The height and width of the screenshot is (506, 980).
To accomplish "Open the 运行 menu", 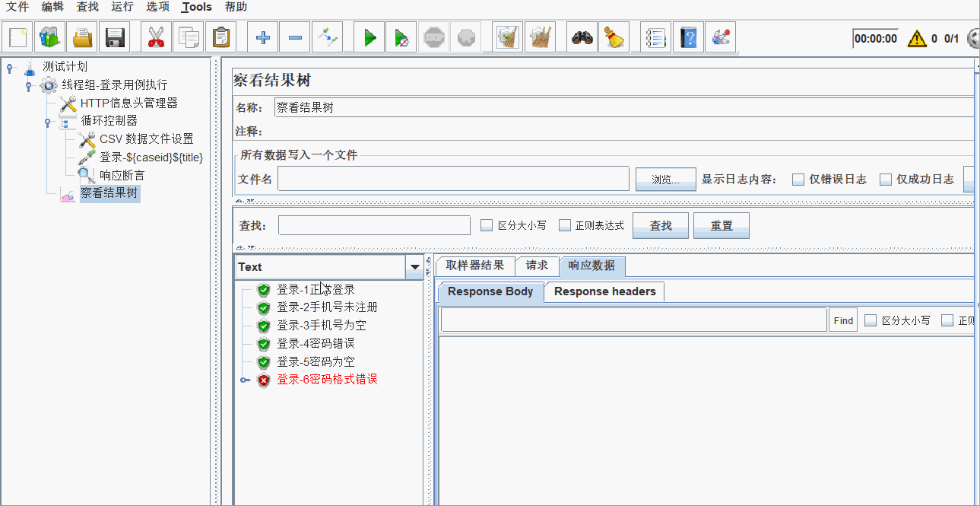I will click(122, 7).
